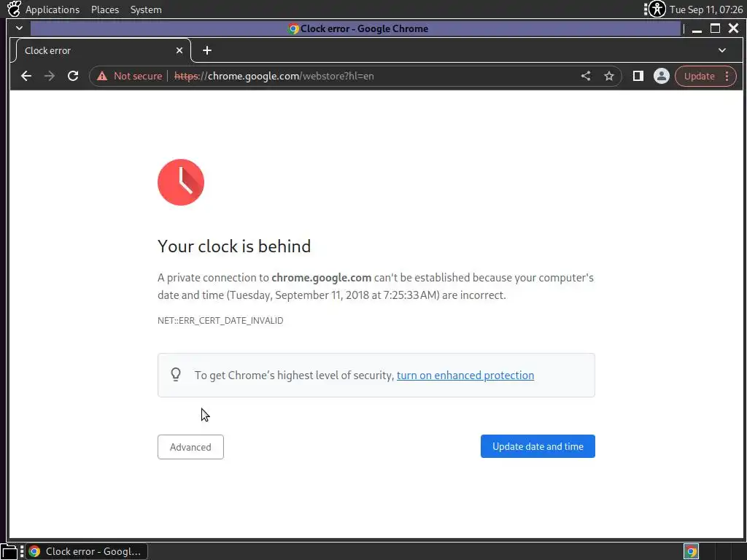Image resolution: width=747 pixels, height=560 pixels.
Task: Maximize the Chrome window
Action: 715,28
